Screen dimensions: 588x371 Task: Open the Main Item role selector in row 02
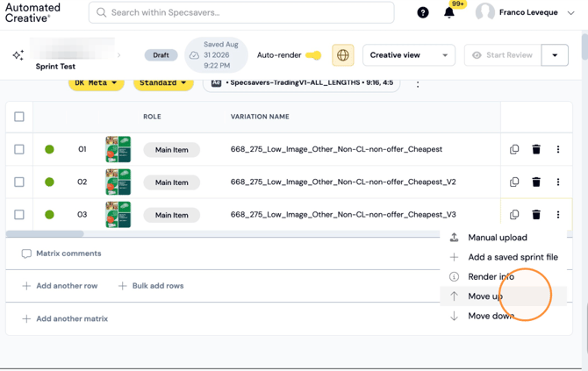172,182
